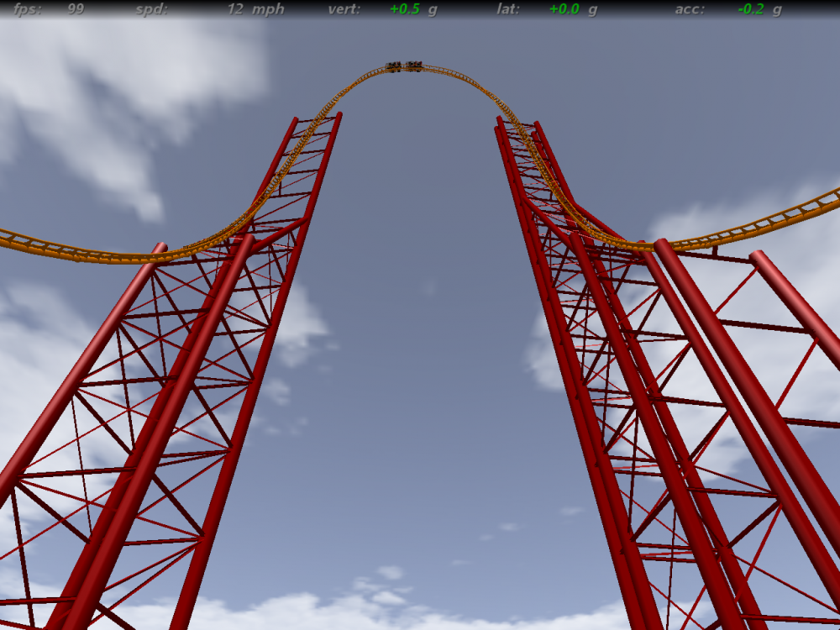Click the +0.5 g vertical force value
The width and height of the screenshot is (840, 630).
tap(413, 9)
